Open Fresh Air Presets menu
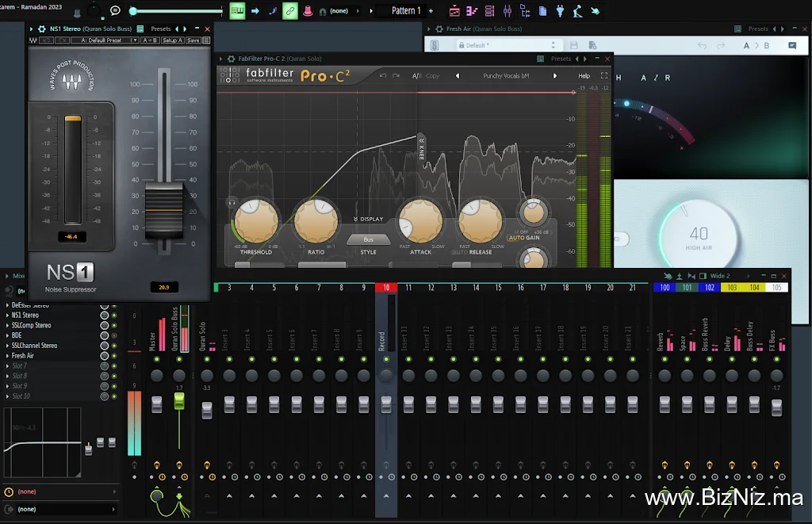 pos(757,29)
